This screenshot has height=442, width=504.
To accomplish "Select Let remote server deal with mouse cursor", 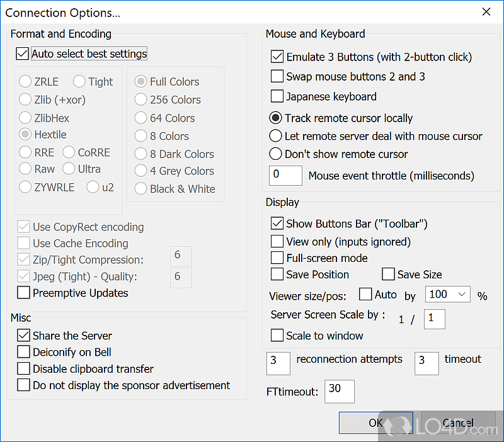I will pyautogui.click(x=275, y=136).
